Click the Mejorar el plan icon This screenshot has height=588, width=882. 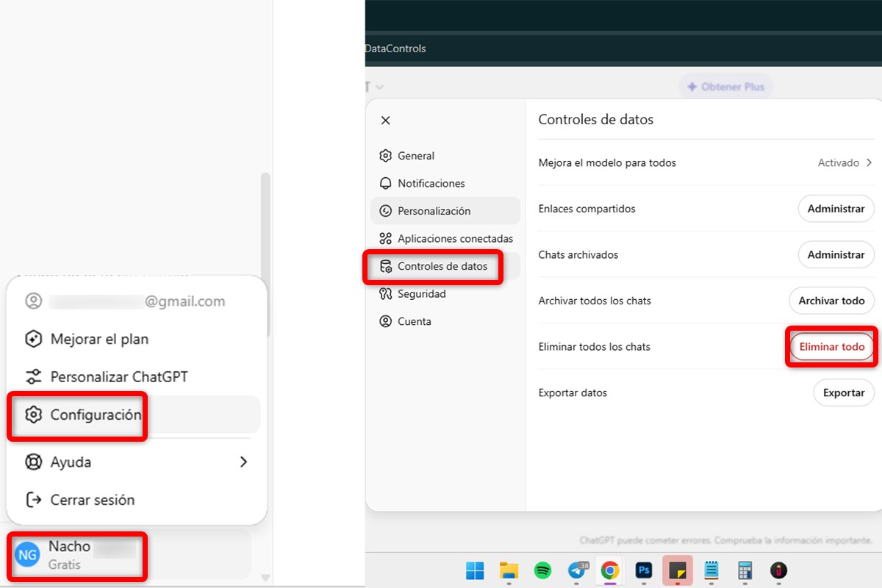(33, 340)
